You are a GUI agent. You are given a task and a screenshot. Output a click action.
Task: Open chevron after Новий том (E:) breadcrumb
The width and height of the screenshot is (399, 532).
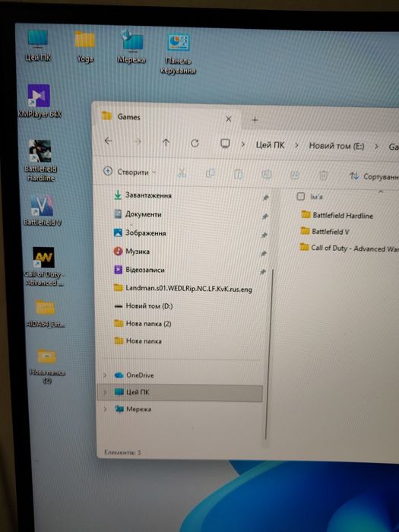point(376,147)
